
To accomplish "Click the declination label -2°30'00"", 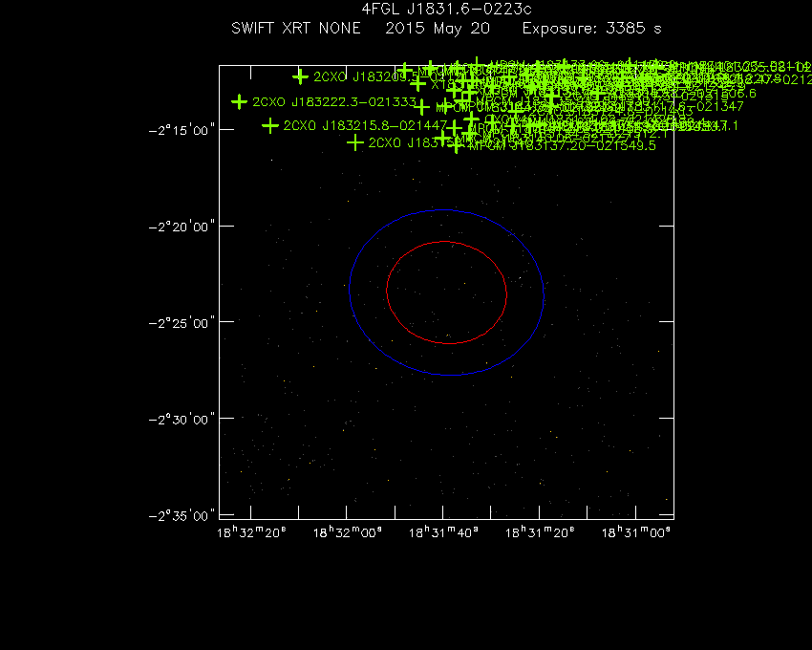I will [182, 419].
